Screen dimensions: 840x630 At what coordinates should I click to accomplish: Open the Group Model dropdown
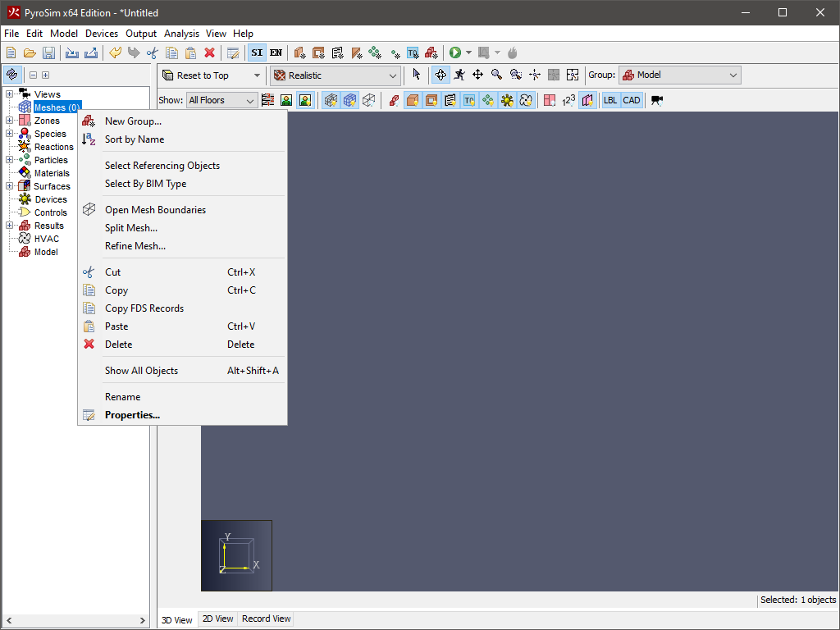click(x=680, y=75)
